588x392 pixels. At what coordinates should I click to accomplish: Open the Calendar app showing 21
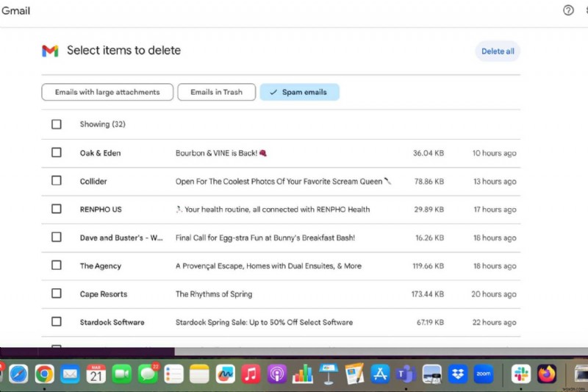click(96, 374)
